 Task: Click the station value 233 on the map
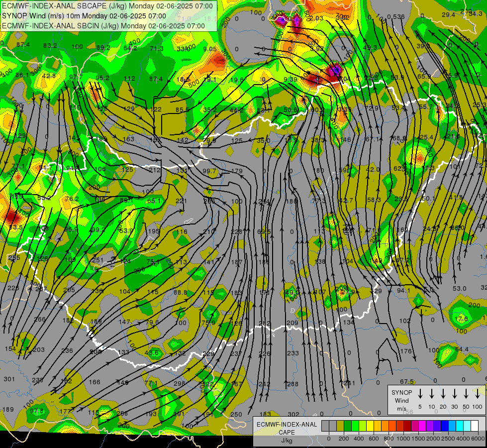(x=293, y=353)
